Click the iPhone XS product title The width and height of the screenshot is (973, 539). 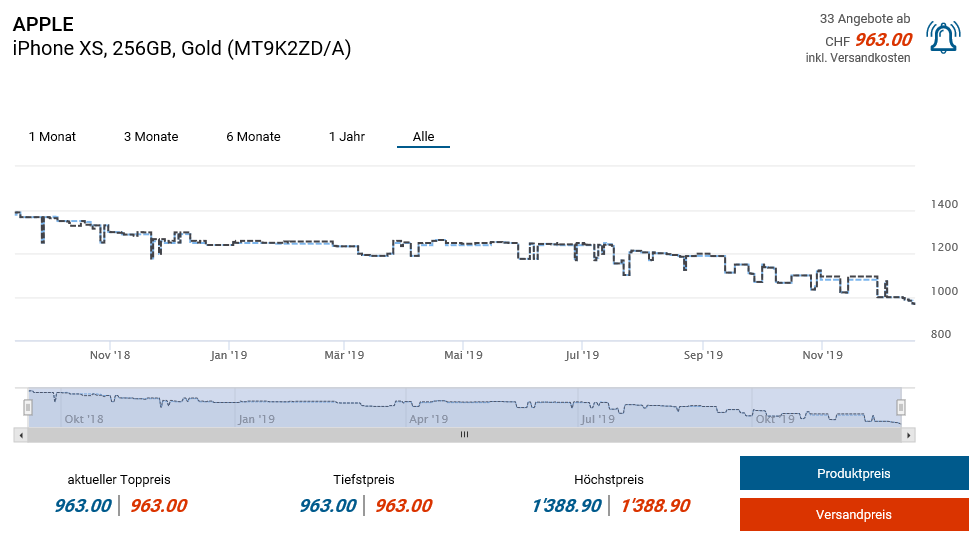(182, 49)
